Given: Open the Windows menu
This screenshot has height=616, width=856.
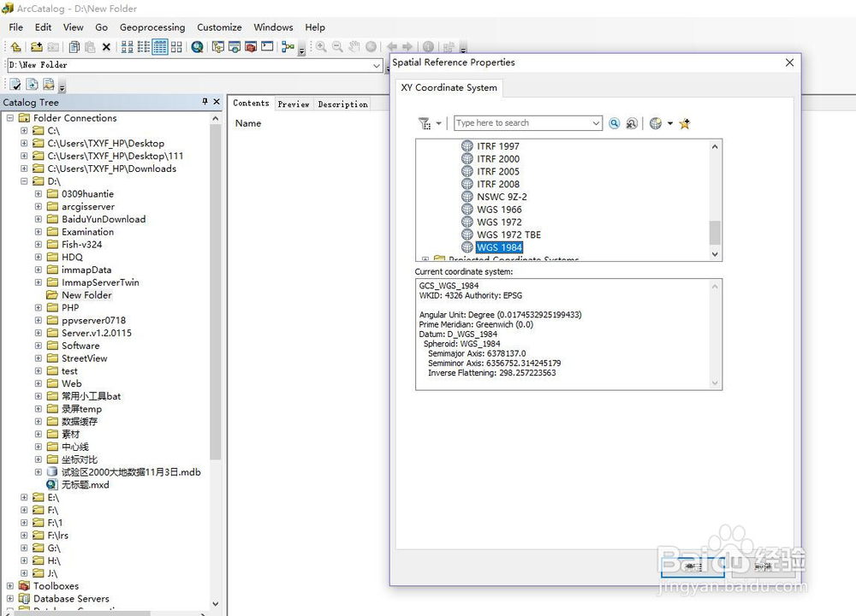Looking at the screenshot, I should [x=273, y=27].
